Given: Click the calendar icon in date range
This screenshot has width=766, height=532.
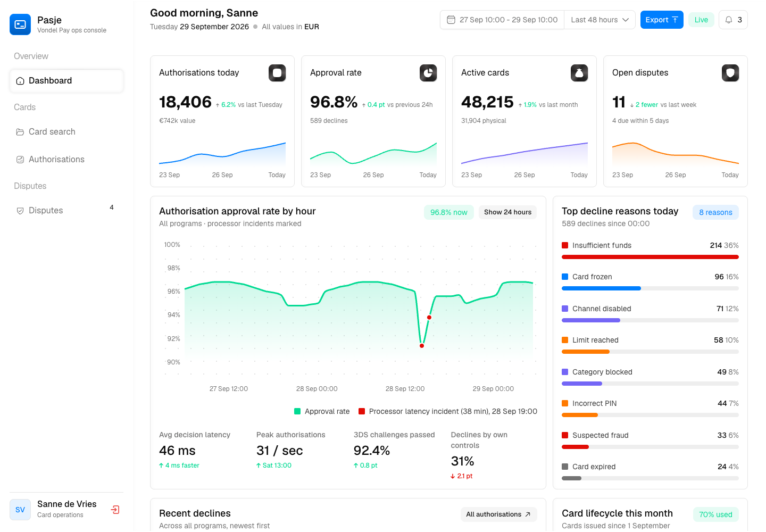Looking at the screenshot, I should 451,20.
